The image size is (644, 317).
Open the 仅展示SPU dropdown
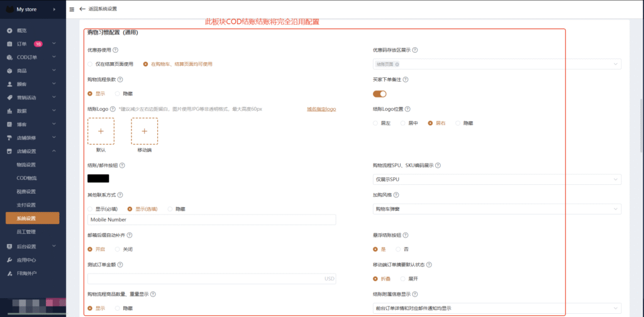497,179
